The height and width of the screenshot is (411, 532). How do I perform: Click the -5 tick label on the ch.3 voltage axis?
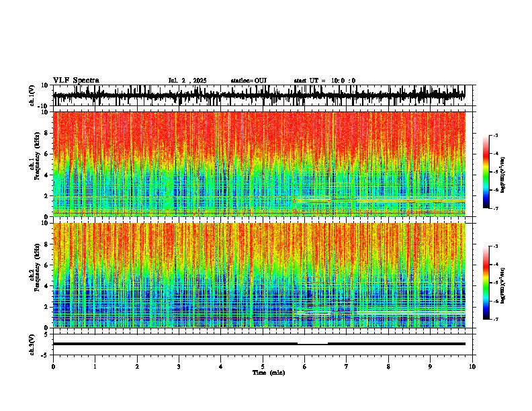pos(45,355)
